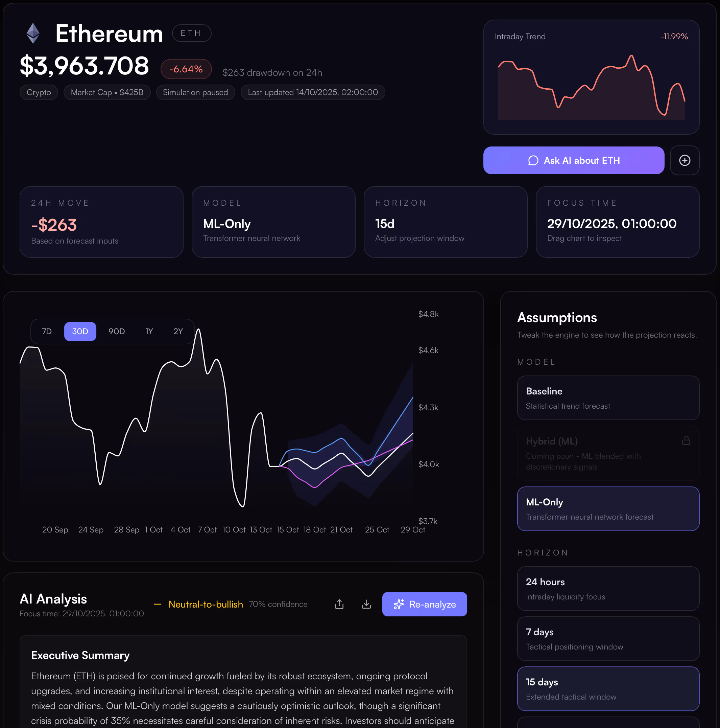Click the sparkles icon on Re-analyze button

tap(399, 604)
